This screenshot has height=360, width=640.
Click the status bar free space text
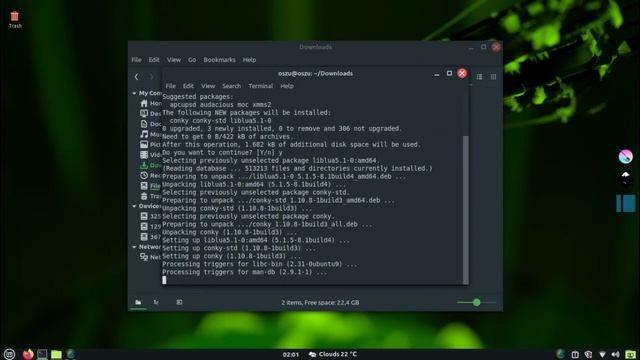tap(320, 302)
